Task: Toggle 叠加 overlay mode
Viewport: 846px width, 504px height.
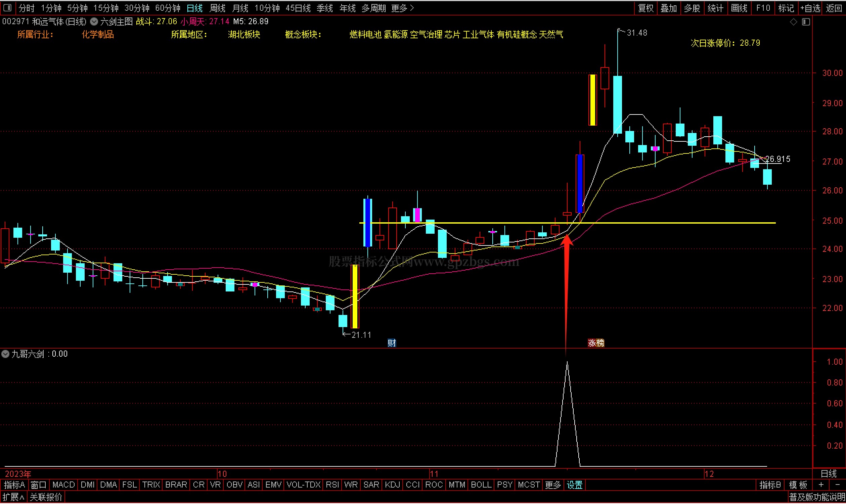Action: [x=668, y=8]
